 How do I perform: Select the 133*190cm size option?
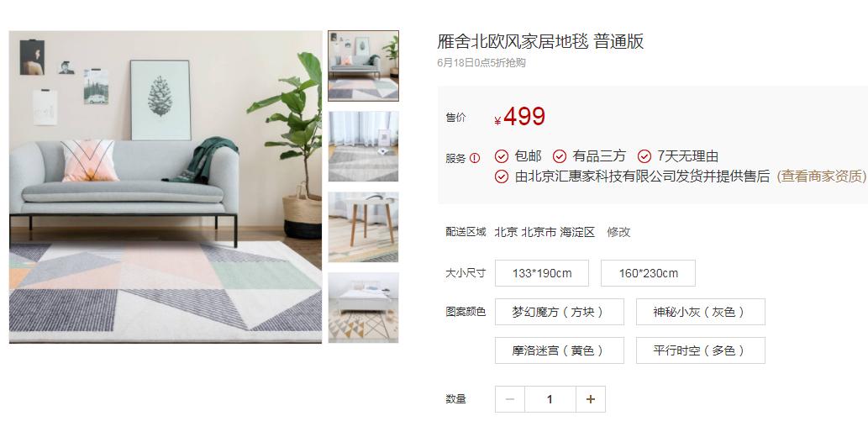pos(542,273)
